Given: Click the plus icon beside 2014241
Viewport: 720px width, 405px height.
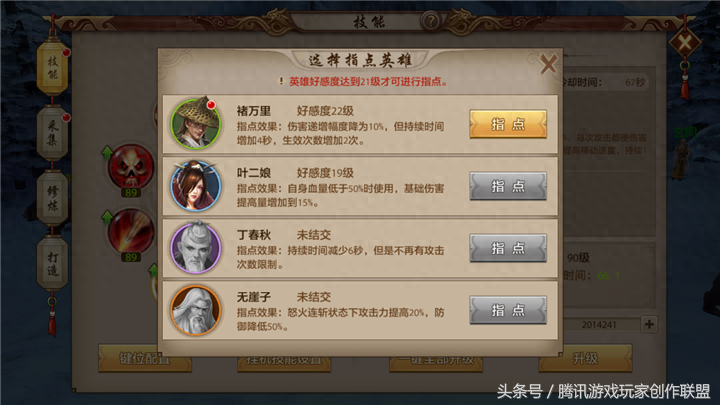Looking at the screenshot, I should (649, 324).
